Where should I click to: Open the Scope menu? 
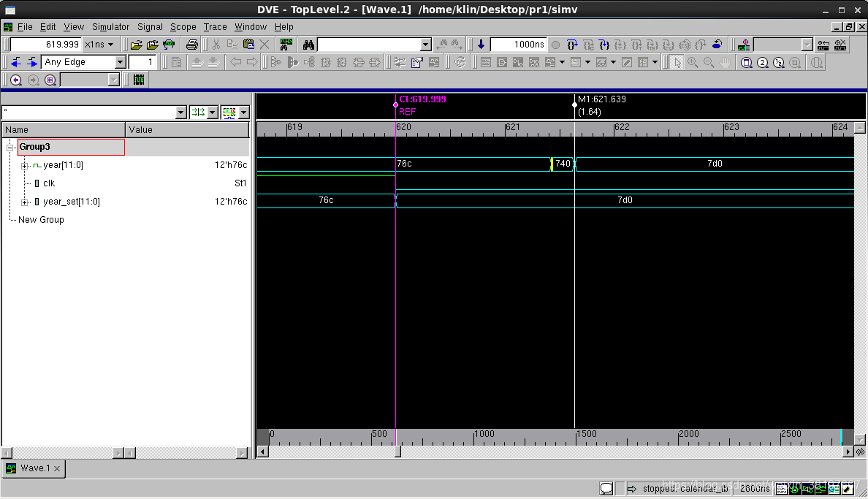[x=183, y=26]
